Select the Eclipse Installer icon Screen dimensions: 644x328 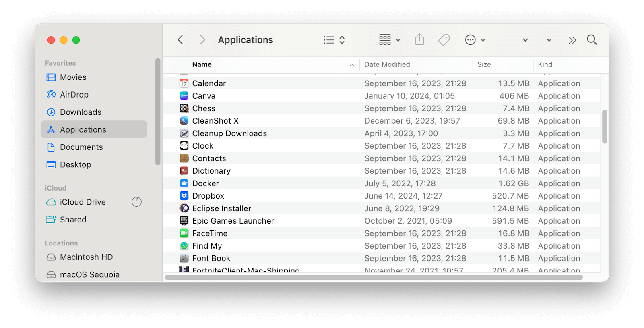click(184, 208)
